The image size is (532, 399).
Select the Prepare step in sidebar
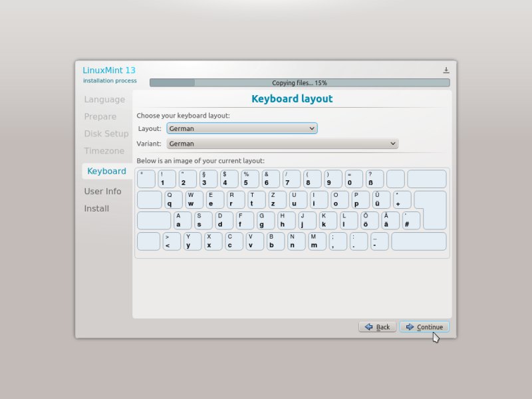100,116
